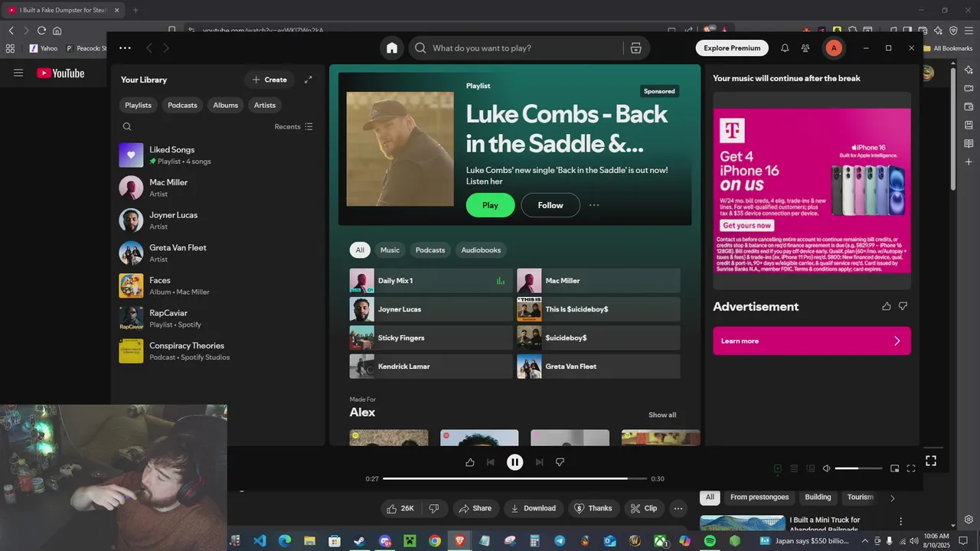Select the Audiobooks filter chip
Viewport: 980px width, 551px height.
coord(481,250)
